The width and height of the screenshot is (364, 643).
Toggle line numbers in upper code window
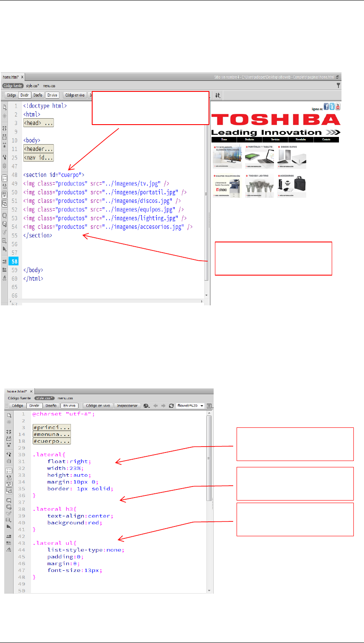[x=5, y=178]
